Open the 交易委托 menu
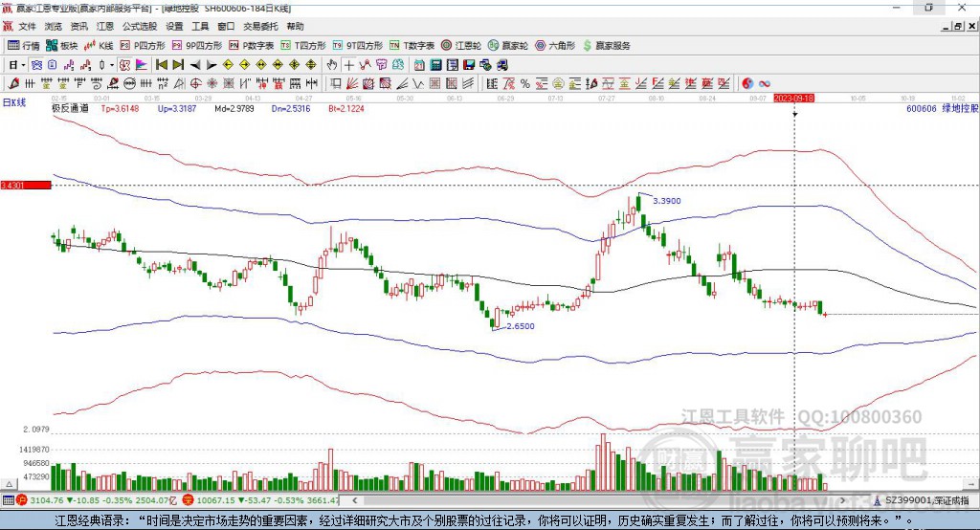The width and height of the screenshot is (980, 530). [260, 26]
